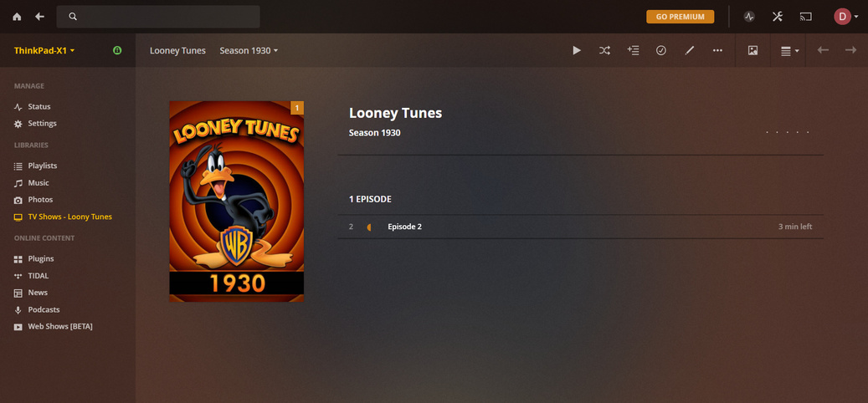The height and width of the screenshot is (403, 868).
Task: Go back using the top-left arrow
Action: (x=39, y=17)
